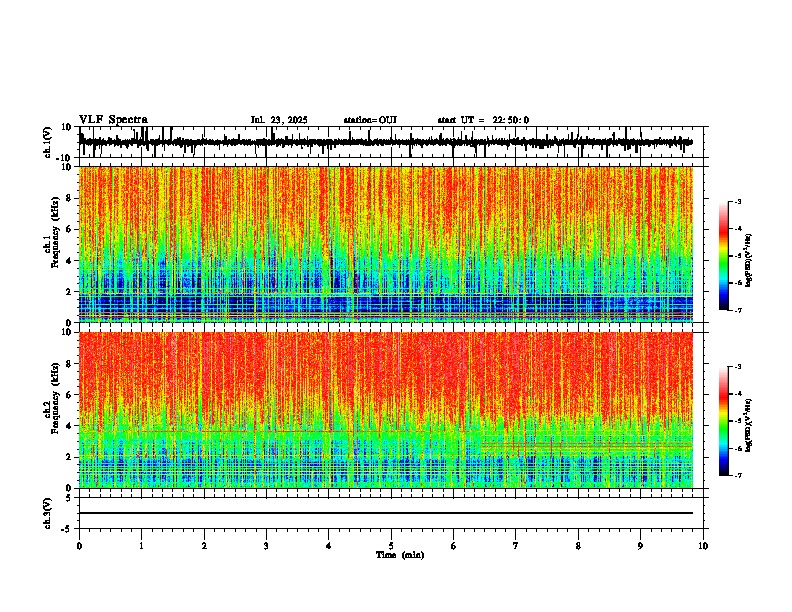The width and height of the screenshot is (792, 612).
Task: Click the date "Jul 23, 2025"
Action: click(279, 120)
